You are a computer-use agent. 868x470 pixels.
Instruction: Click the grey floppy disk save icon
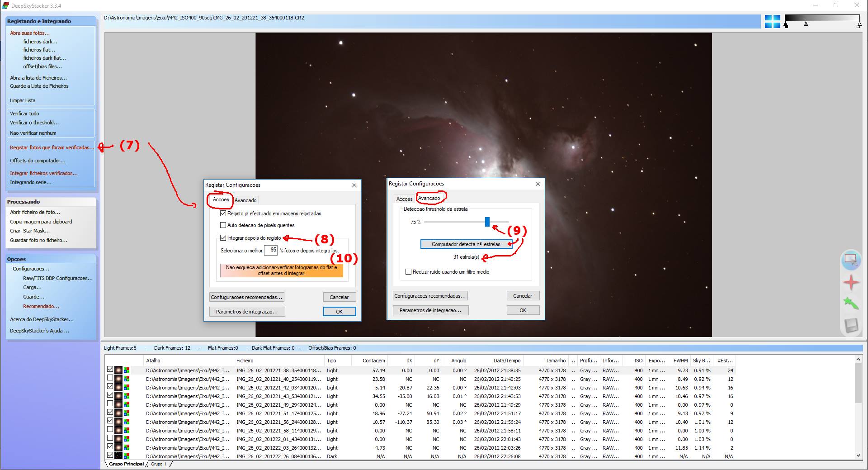[x=851, y=325]
